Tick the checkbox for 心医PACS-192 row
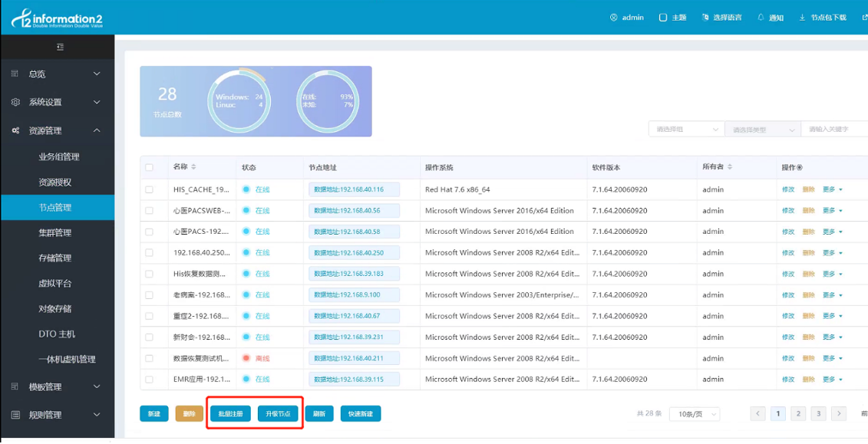This screenshot has width=868, height=444. 149,232
